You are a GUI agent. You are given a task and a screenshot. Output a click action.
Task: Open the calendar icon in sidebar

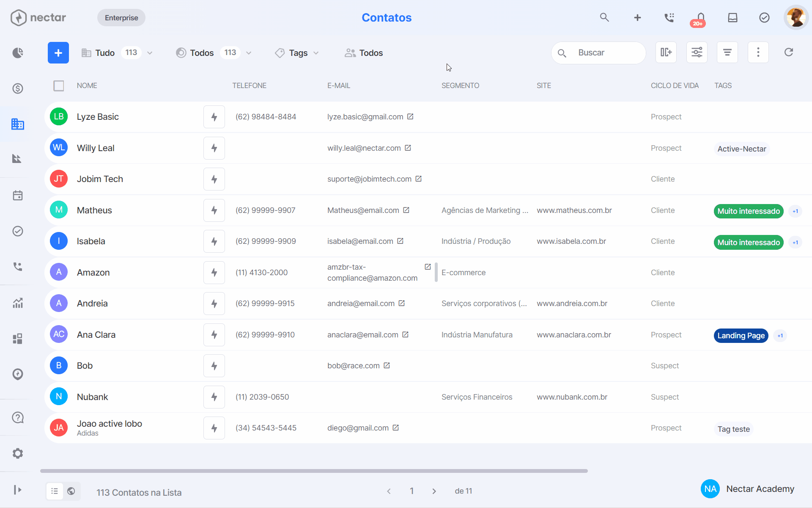(x=18, y=196)
